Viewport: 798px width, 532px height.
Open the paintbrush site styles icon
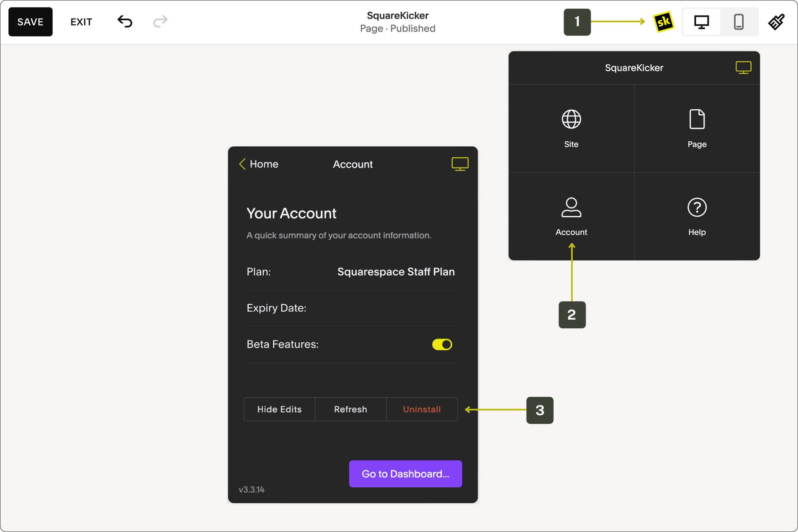(776, 22)
